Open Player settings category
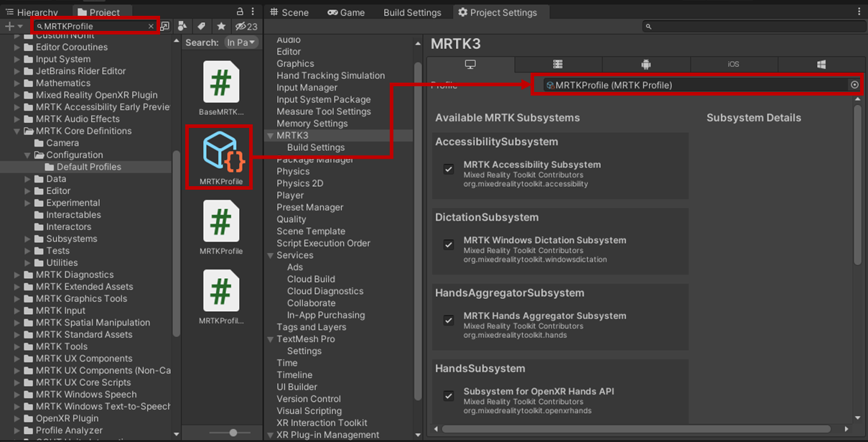This screenshot has height=442, width=868. 290,195
